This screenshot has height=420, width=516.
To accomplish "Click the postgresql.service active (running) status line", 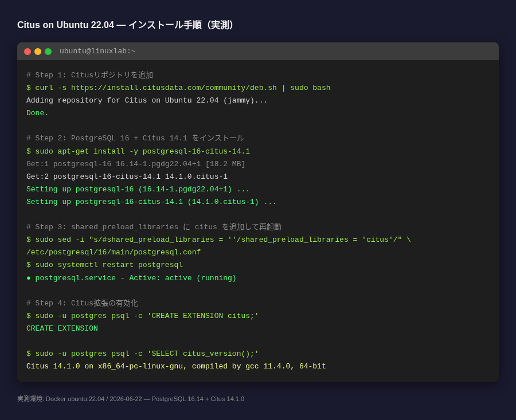I will [x=131, y=278].
